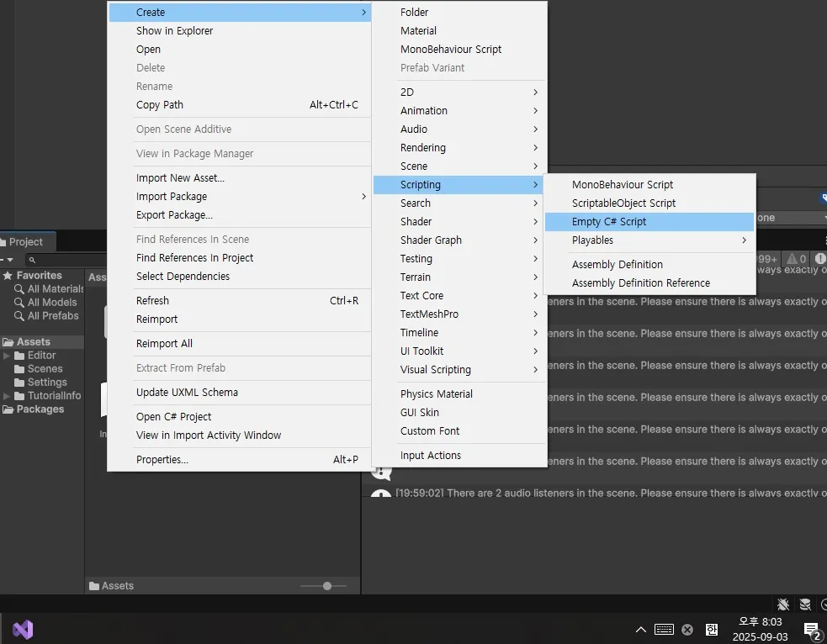Choose Open C# Project
Viewport: 827px width, 644px height.
240,417
